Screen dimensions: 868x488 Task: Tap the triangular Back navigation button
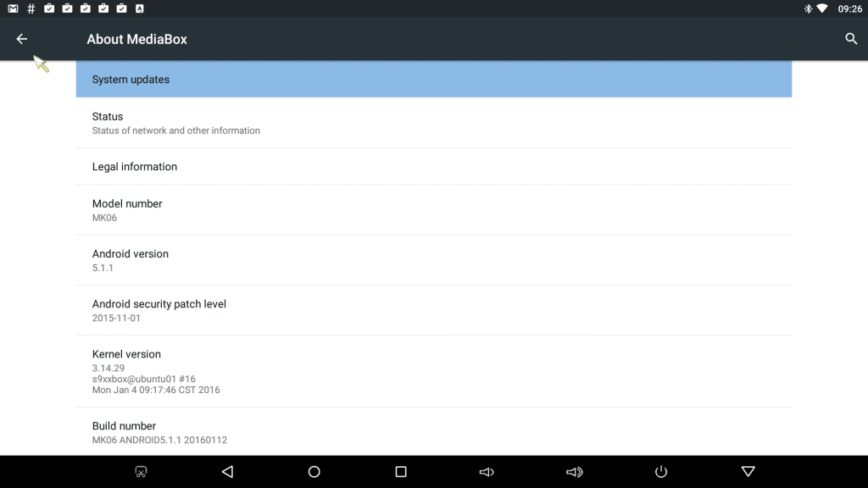click(227, 472)
